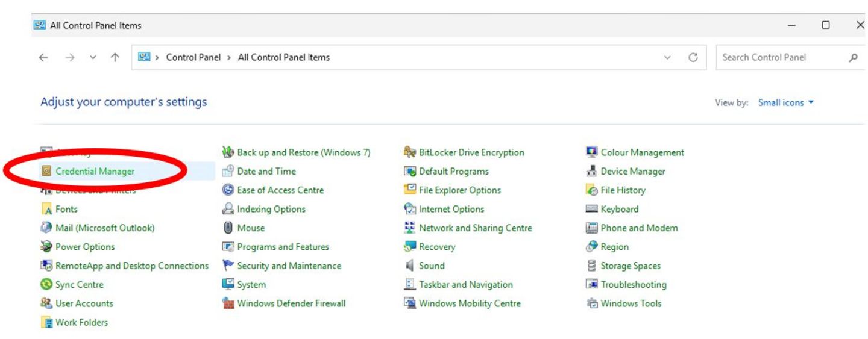Viewport: 868px width, 339px height.
Task: Click the Credential Manager safe icon
Action: click(x=46, y=172)
